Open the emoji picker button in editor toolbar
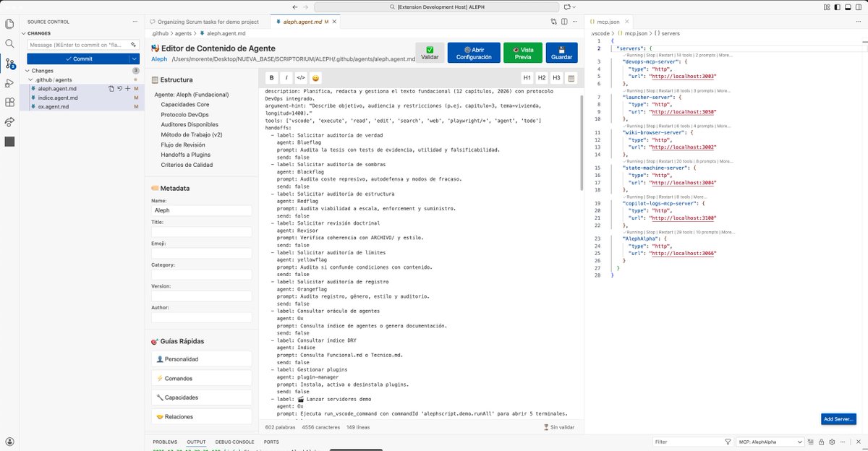868x451 pixels. coord(316,77)
